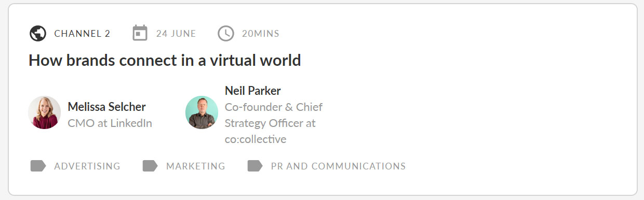Viewport: 644px width, 200px height.
Task: Click the calendar icon next to 24 June
Action: [140, 33]
